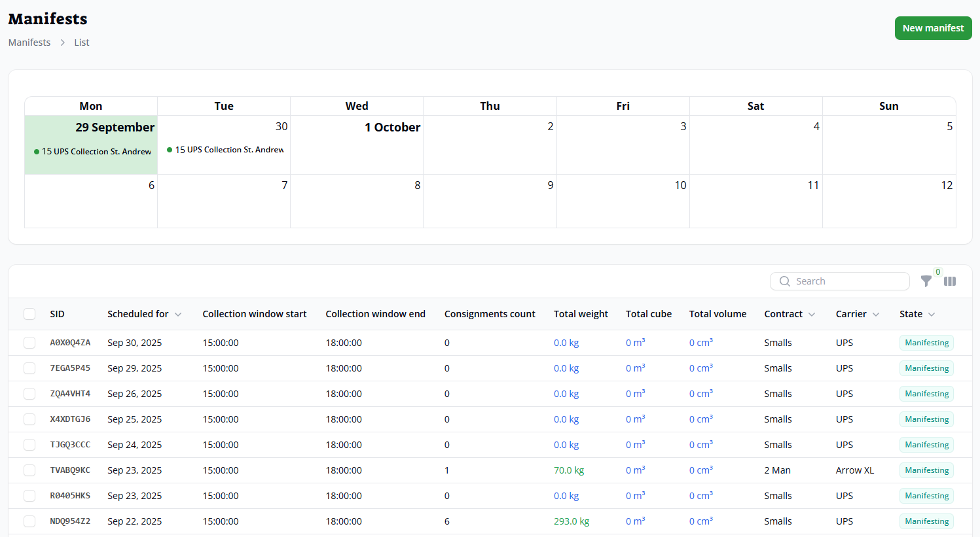Viewport: 980px width, 537px height.
Task: Sort the table by State column
Action: [932, 315]
